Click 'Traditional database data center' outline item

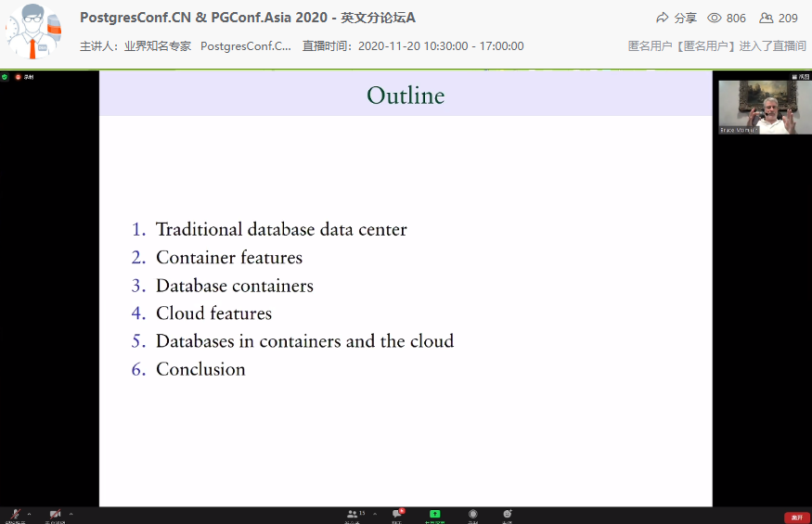point(281,229)
